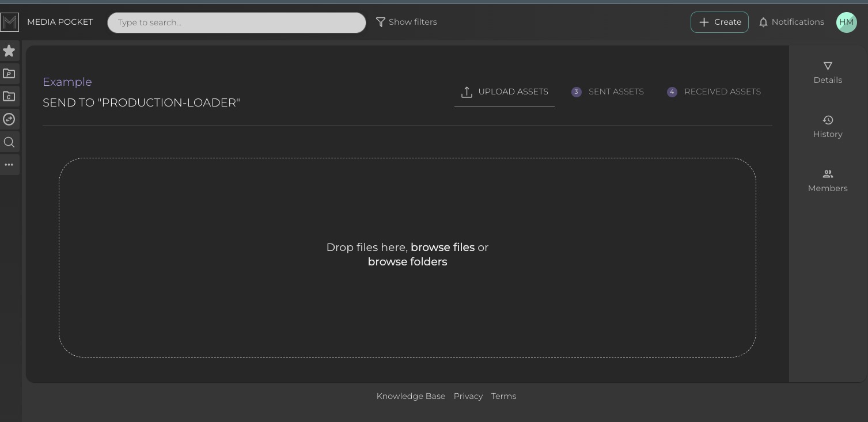Switch to the Received Assets tab
Viewport: 868px width, 422px height.
pyautogui.click(x=714, y=92)
